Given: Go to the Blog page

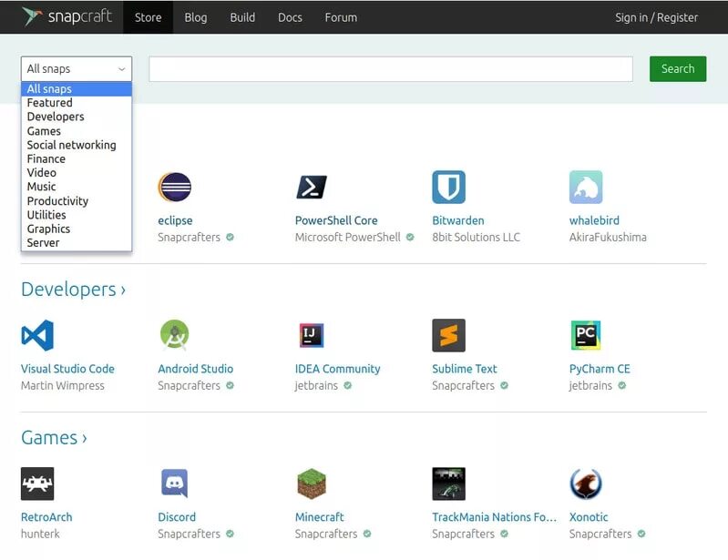Looking at the screenshot, I should click(196, 17).
